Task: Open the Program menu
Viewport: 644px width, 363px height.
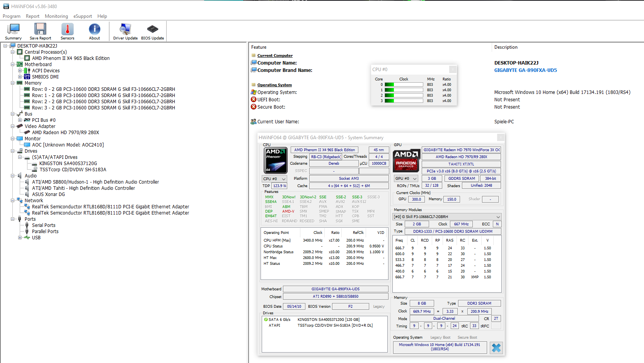Action: 12,16
